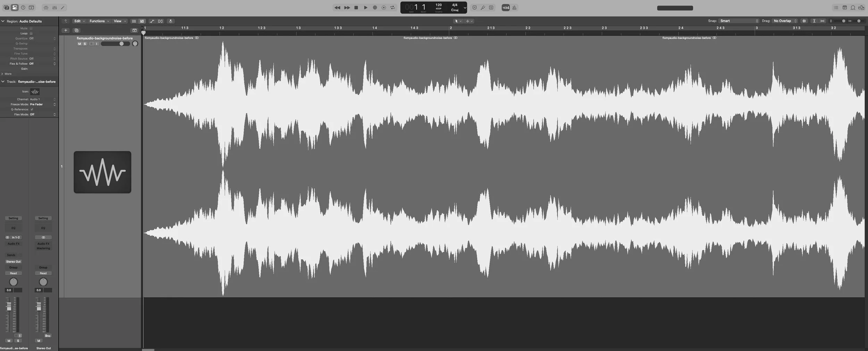This screenshot has height=351, width=868.
Task: Duplicate the selected track
Action: [x=77, y=30]
